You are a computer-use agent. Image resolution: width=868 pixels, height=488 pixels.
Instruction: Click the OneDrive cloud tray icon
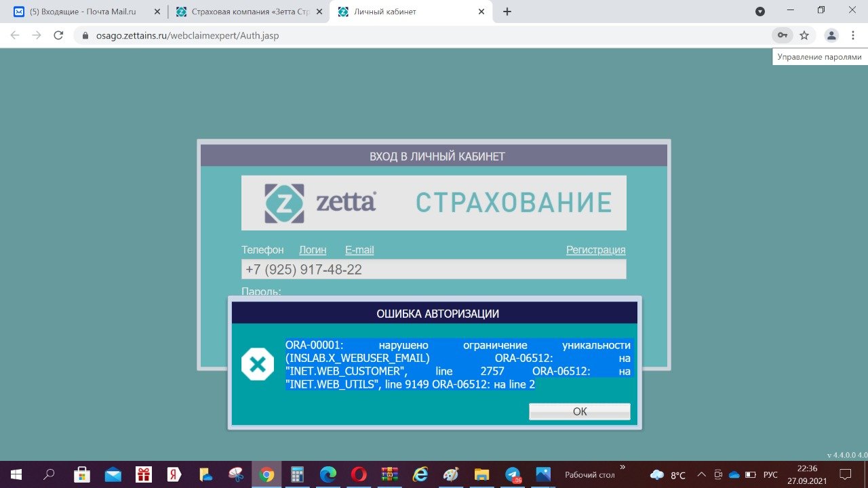[x=734, y=474]
